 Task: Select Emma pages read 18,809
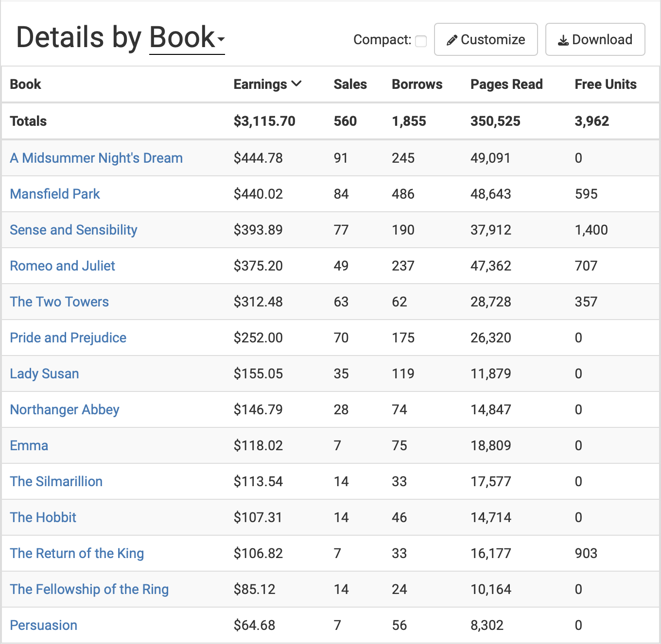pos(490,445)
